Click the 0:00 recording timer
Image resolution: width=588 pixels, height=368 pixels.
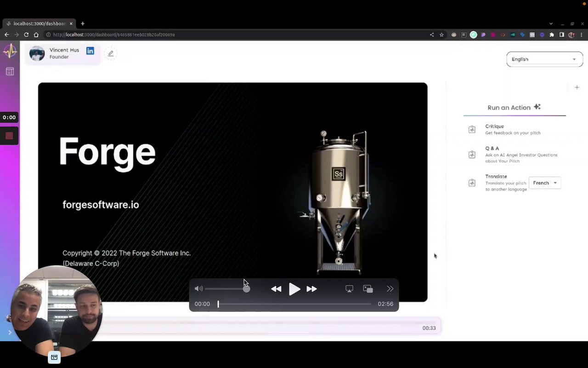(x=9, y=117)
